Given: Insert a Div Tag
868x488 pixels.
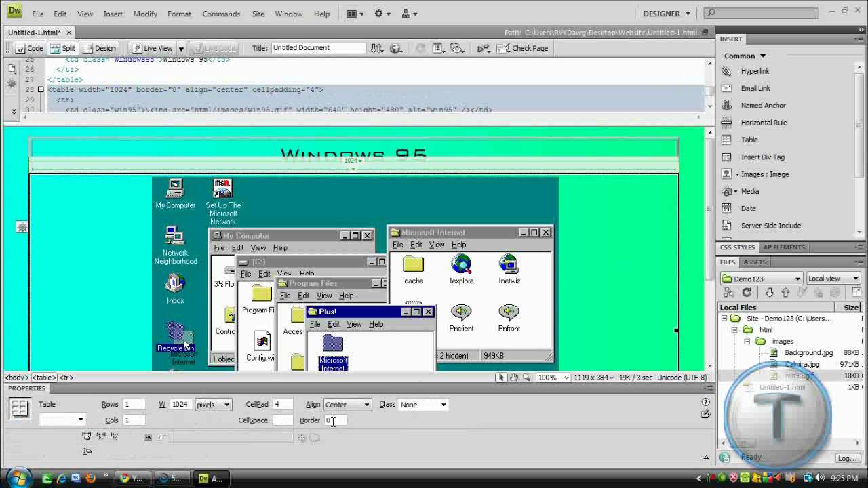Looking at the screenshot, I should pos(762,157).
